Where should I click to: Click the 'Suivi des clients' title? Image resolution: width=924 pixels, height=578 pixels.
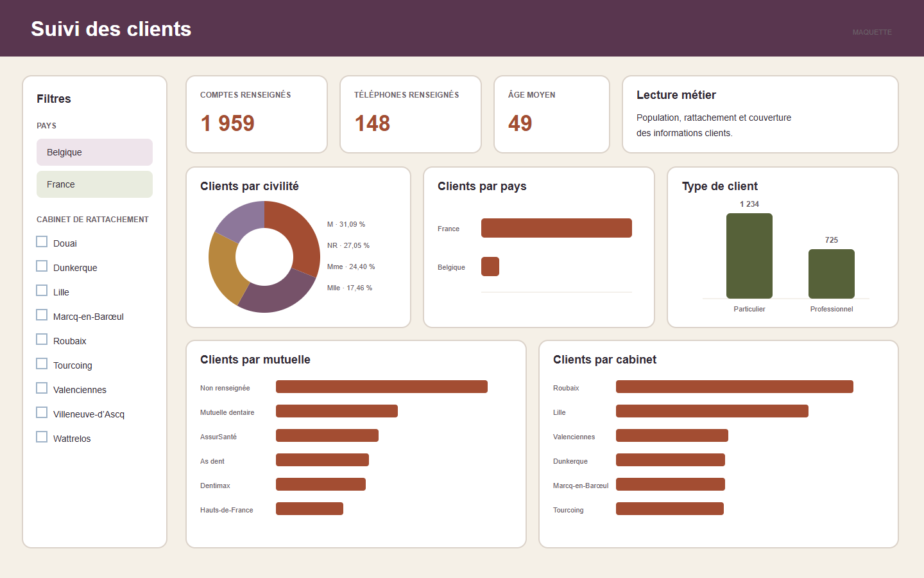click(x=111, y=29)
